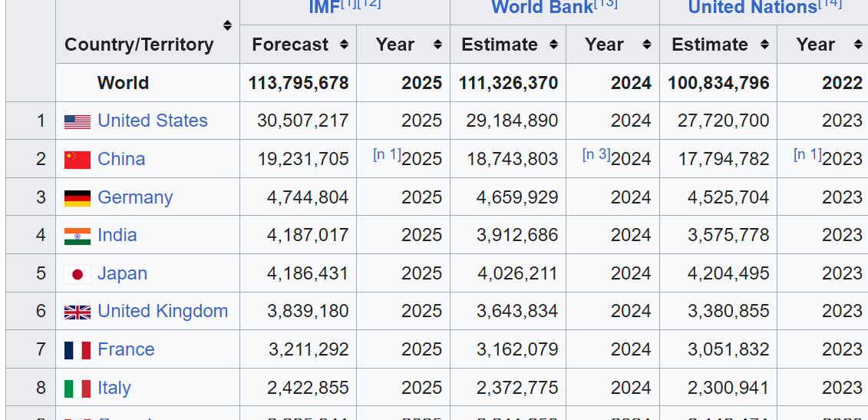Viewport: 868px width, 420px height.
Task: Sort by United Nations Year arrows
Action: (858, 45)
